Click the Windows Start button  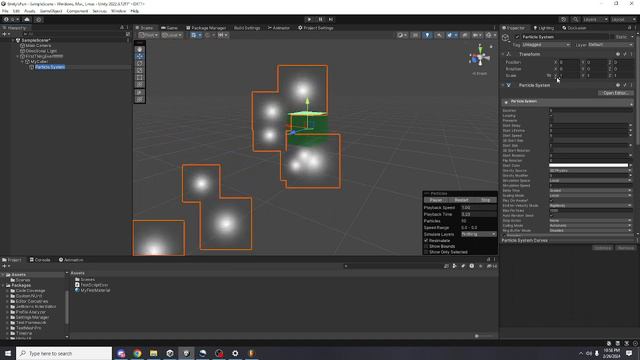pyautogui.click(x=8, y=353)
